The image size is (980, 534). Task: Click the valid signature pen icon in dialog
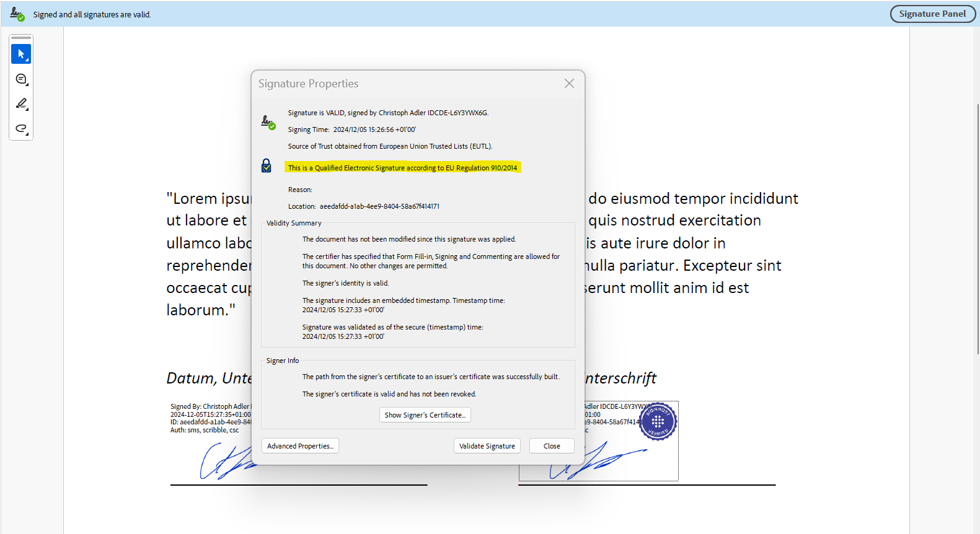pos(268,122)
